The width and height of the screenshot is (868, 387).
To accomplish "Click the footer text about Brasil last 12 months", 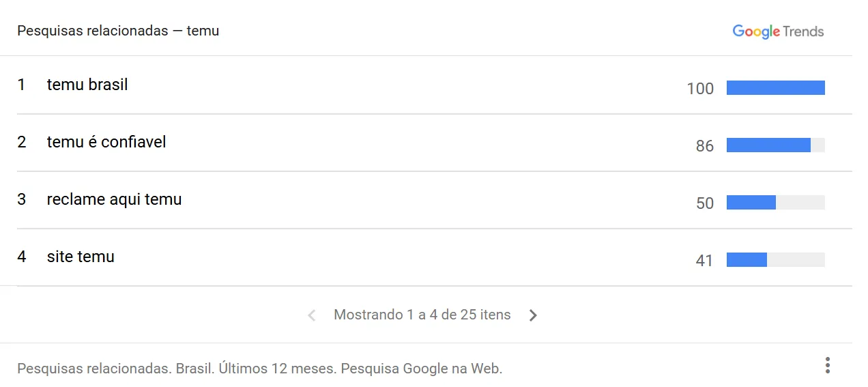I will click(x=260, y=369).
